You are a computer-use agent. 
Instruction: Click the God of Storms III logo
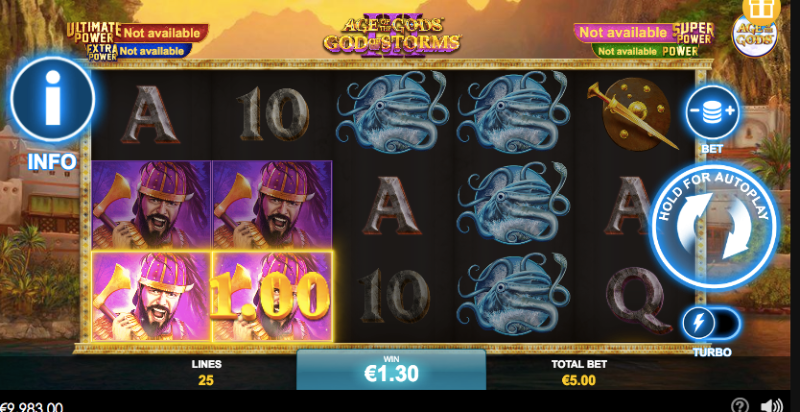(392, 35)
